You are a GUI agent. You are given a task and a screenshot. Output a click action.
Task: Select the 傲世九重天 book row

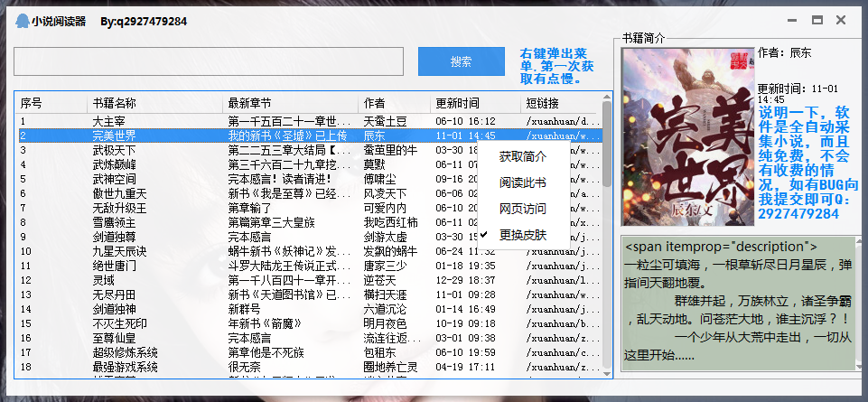pyautogui.click(x=310, y=193)
